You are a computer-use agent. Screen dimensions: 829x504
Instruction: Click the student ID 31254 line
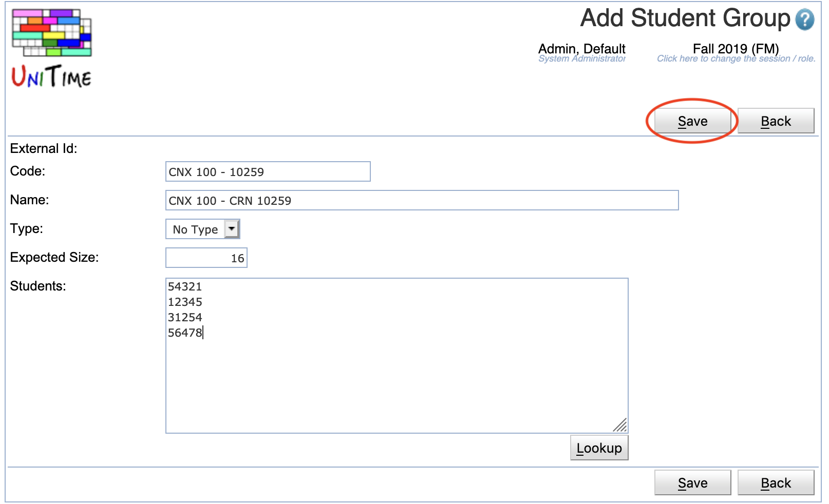185,317
